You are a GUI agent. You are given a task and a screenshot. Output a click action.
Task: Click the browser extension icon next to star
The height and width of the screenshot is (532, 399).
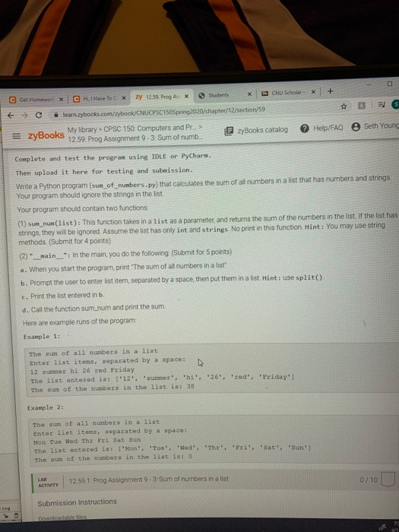point(362,106)
